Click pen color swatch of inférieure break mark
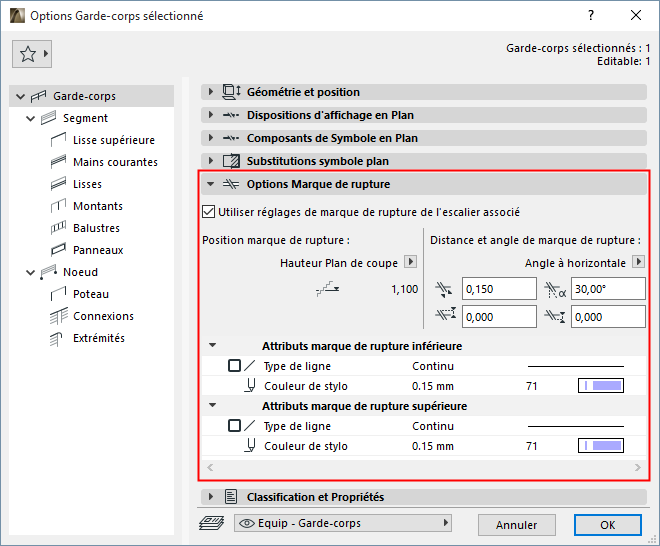 click(x=601, y=386)
